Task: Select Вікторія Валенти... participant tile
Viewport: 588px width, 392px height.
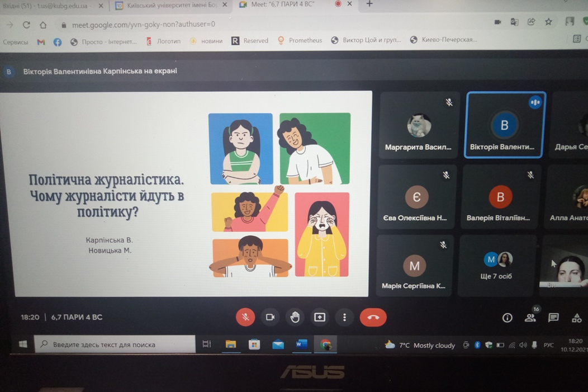Action: point(505,126)
